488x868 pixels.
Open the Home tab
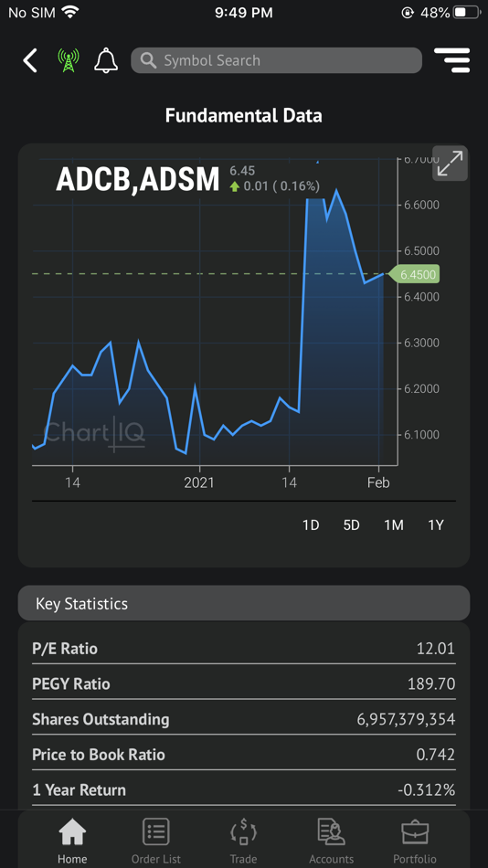click(72, 841)
